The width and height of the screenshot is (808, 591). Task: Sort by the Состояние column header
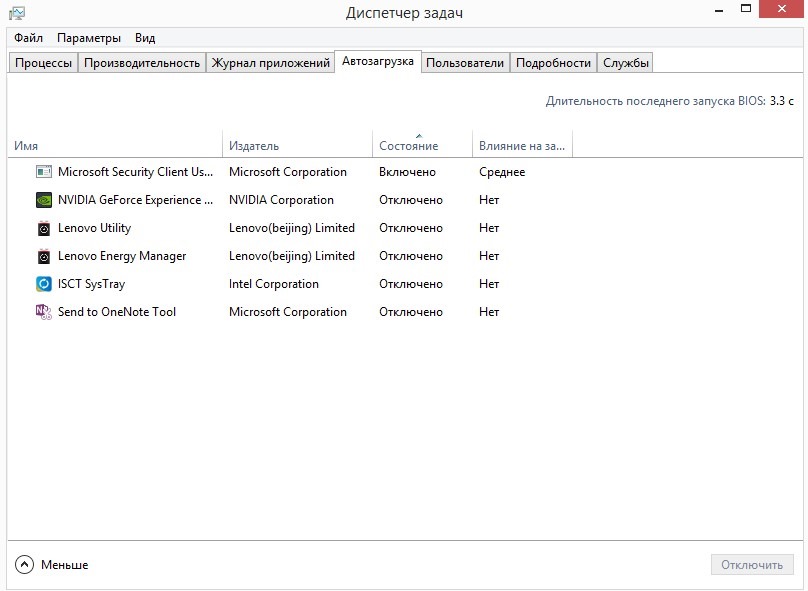(422, 146)
